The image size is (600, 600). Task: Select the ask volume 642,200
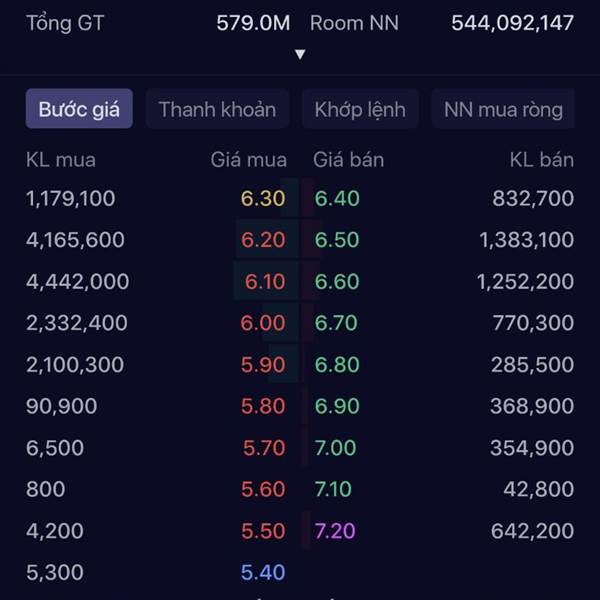532,531
